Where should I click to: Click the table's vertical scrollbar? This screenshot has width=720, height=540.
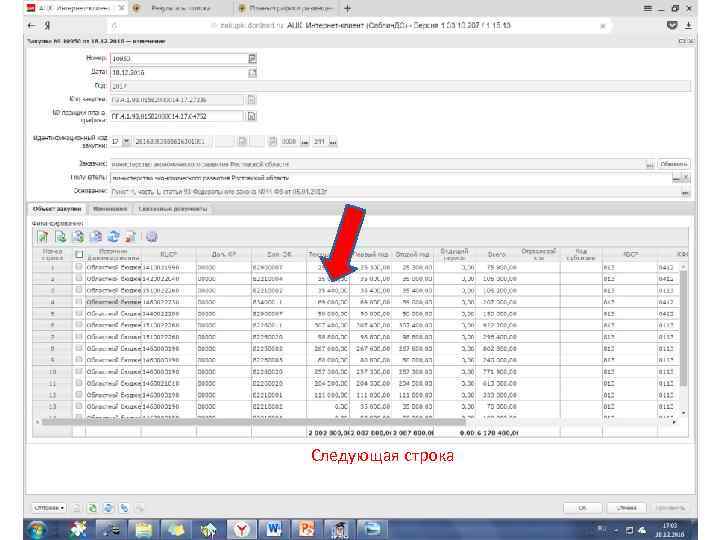683,327
